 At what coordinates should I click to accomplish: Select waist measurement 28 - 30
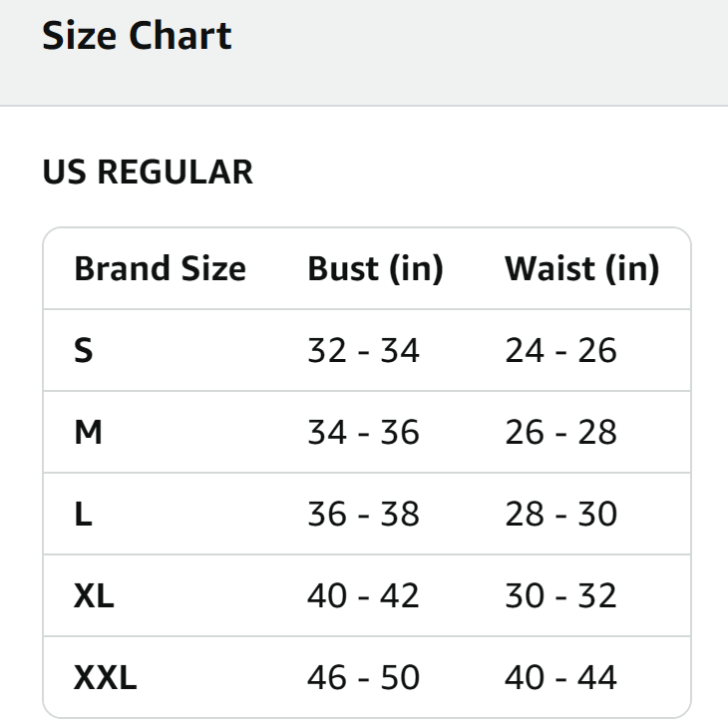pyautogui.click(x=560, y=515)
